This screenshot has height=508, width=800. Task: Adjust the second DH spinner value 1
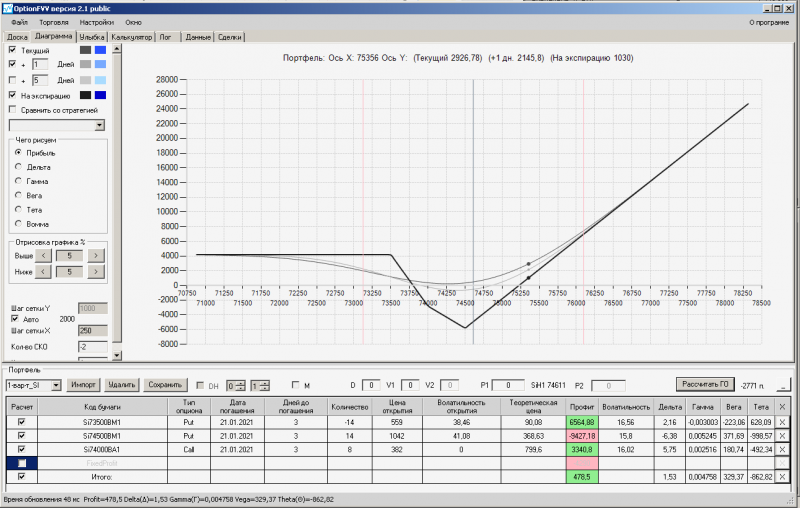[260, 386]
